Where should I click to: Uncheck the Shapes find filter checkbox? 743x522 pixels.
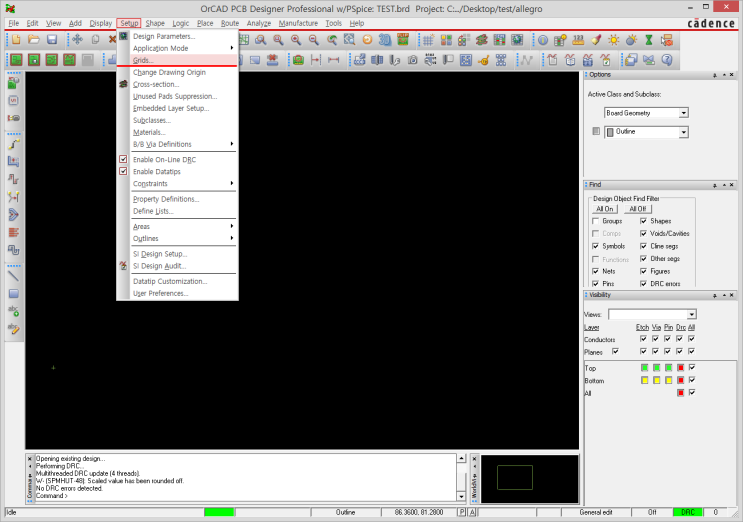(x=643, y=220)
